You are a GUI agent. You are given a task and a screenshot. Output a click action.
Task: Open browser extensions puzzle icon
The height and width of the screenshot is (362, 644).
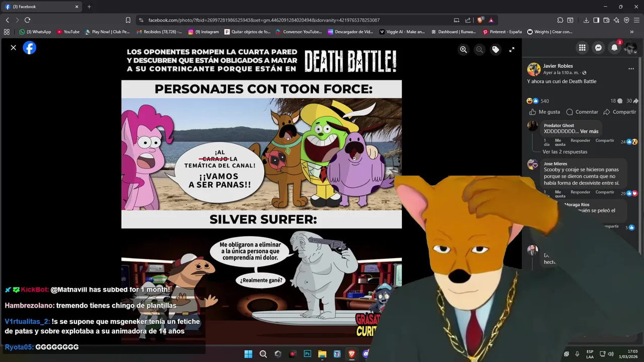coord(560,20)
